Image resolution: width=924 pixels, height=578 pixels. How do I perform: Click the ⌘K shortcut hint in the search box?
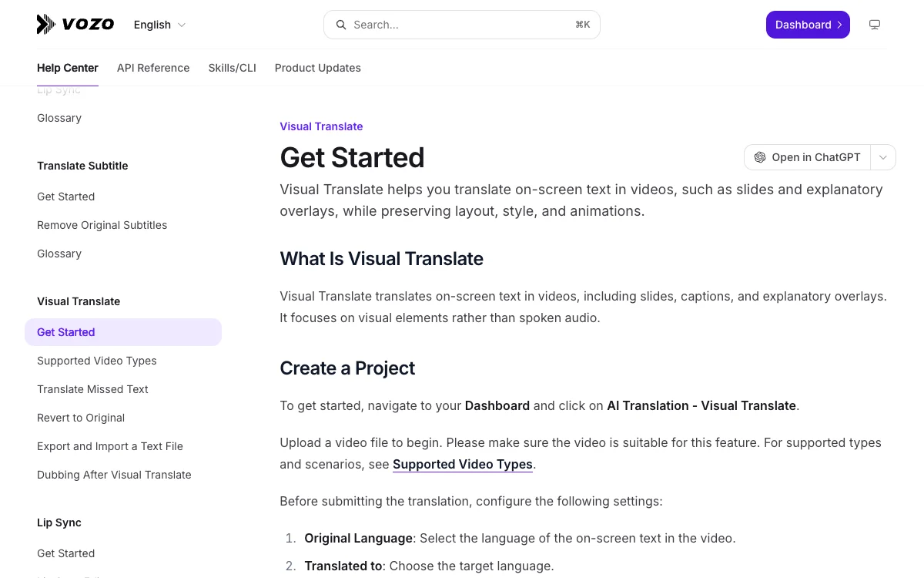pos(583,25)
